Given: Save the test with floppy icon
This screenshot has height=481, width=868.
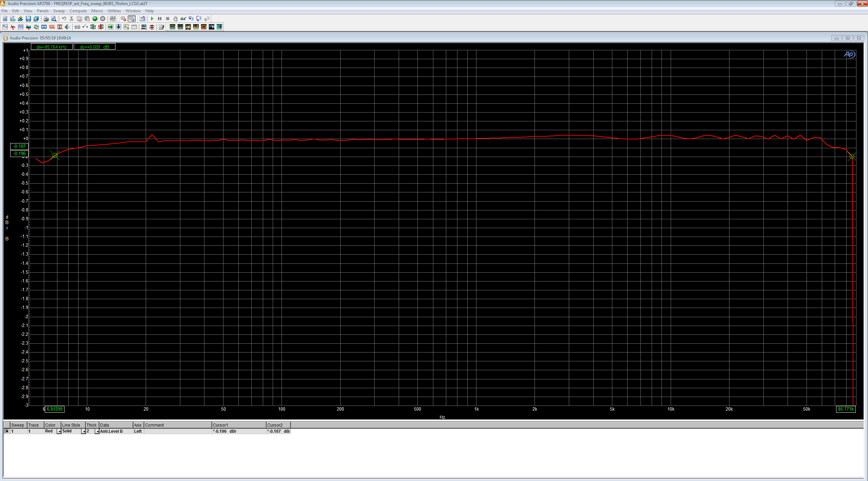Looking at the screenshot, I should click(x=28, y=19).
